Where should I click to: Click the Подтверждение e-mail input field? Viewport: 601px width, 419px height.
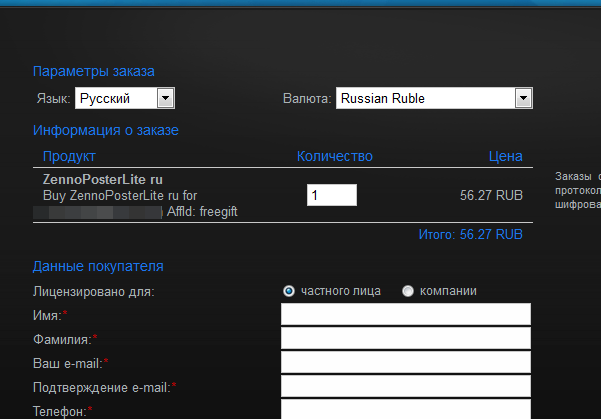406,386
